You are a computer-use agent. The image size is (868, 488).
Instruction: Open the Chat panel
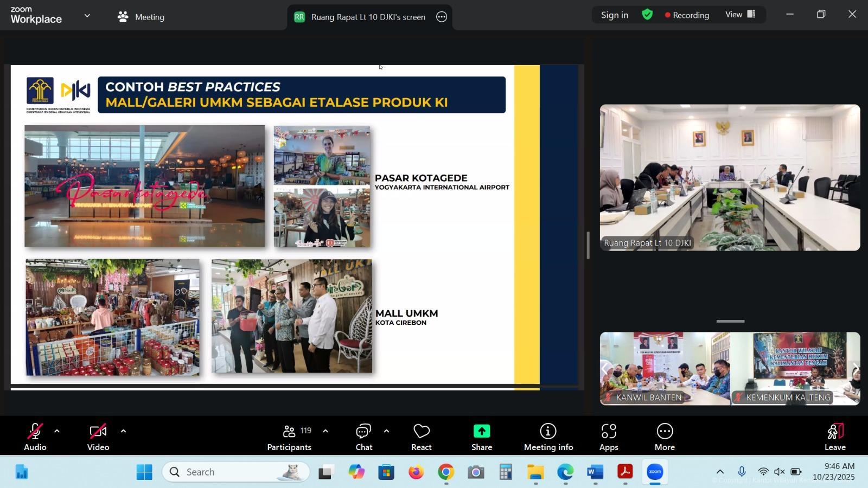pyautogui.click(x=363, y=437)
